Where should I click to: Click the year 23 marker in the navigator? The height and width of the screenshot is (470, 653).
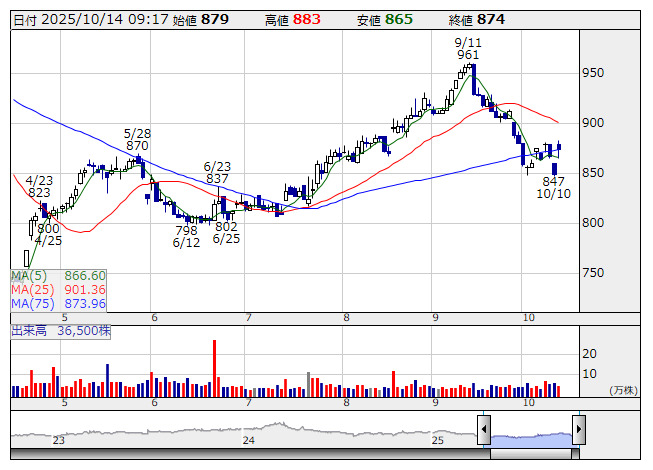point(59,440)
